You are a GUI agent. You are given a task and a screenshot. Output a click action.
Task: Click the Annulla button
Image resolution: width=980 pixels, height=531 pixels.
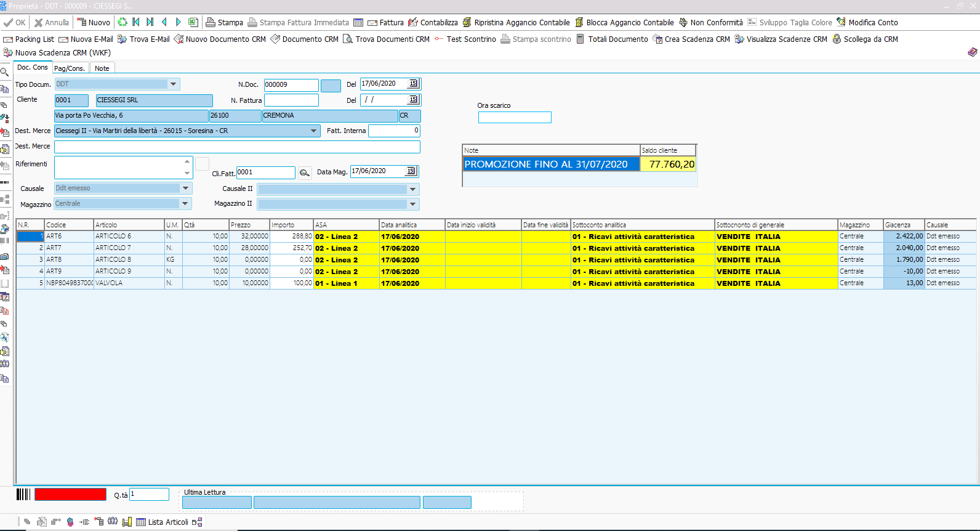[x=52, y=22]
